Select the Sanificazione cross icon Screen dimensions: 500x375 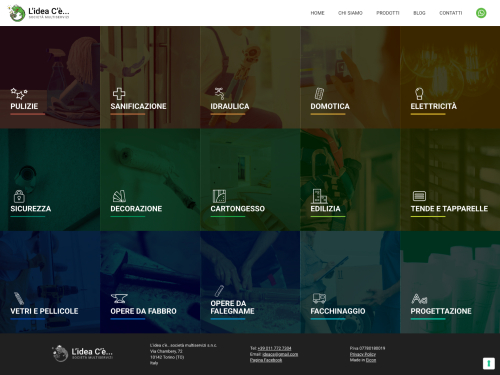tap(119, 94)
